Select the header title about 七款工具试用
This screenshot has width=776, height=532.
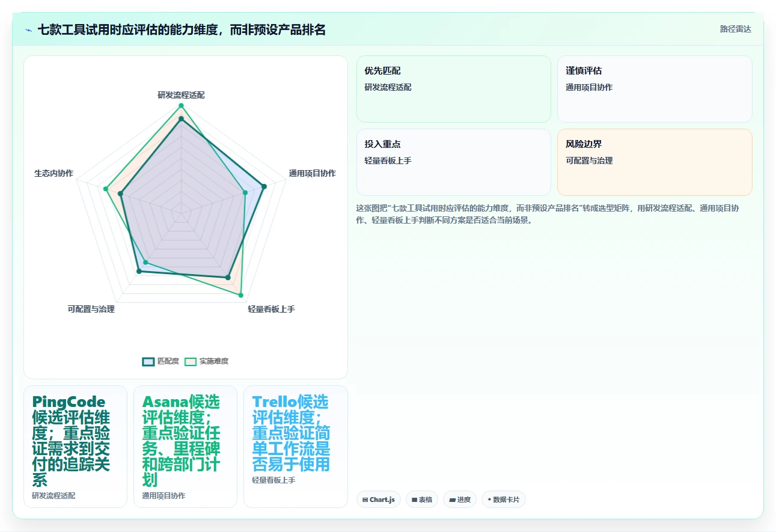pos(182,30)
